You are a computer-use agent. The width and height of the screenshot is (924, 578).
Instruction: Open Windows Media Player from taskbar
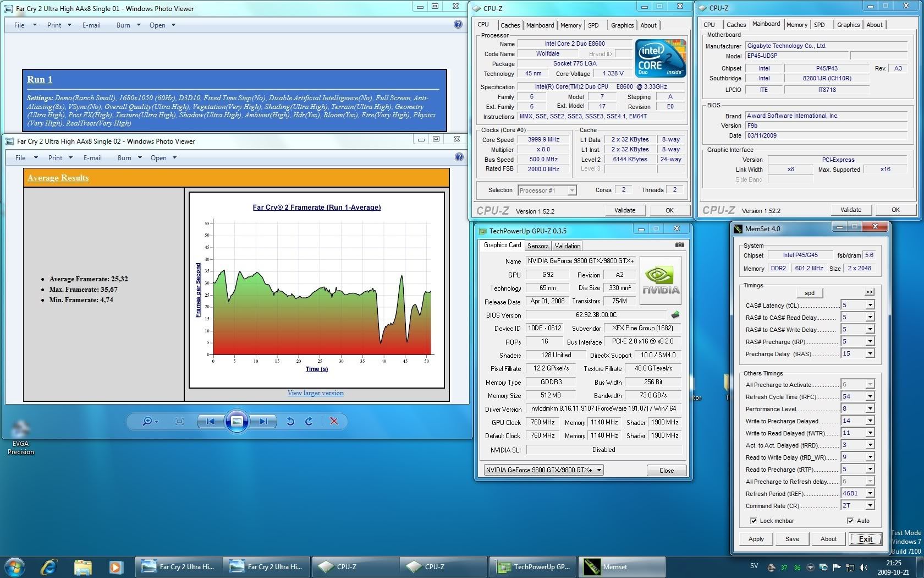point(116,566)
